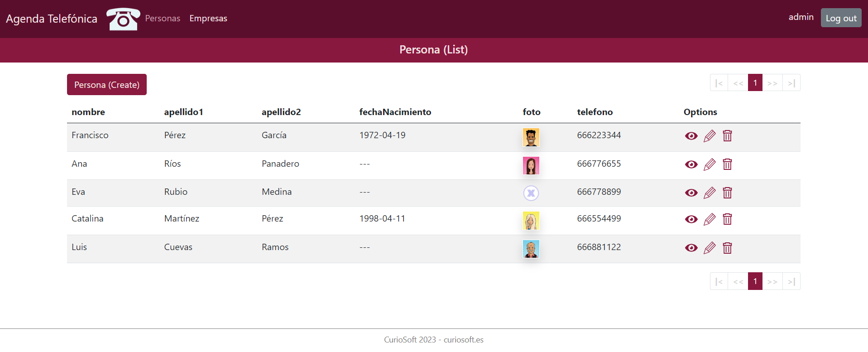Edit Catalina Martínez using the pencil icon
The image size is (868, 352).
tap(710, 219)
